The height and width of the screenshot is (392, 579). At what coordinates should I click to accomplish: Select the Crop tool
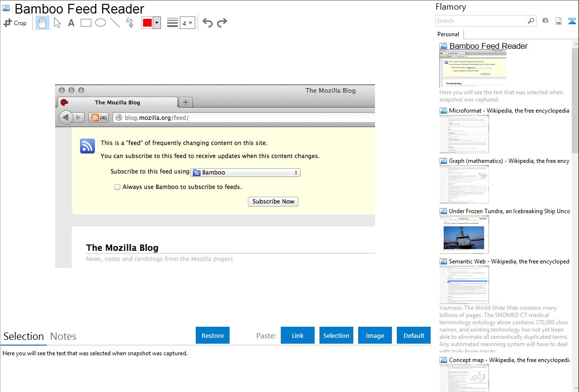click(x=15, y=23)
